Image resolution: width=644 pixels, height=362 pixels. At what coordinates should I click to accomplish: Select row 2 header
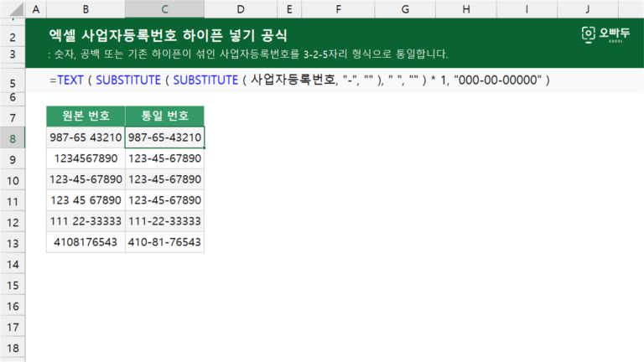pyautogui.click(x=13, y=37)
